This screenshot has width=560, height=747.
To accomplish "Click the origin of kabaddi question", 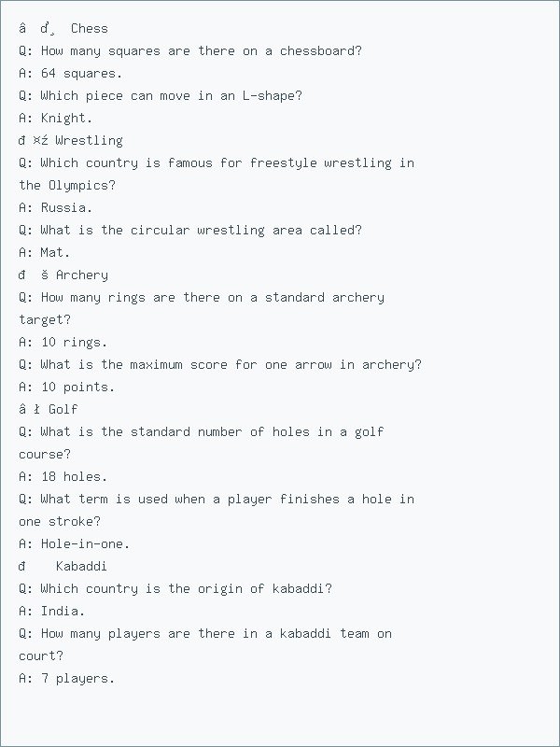I will pos(175,588).
